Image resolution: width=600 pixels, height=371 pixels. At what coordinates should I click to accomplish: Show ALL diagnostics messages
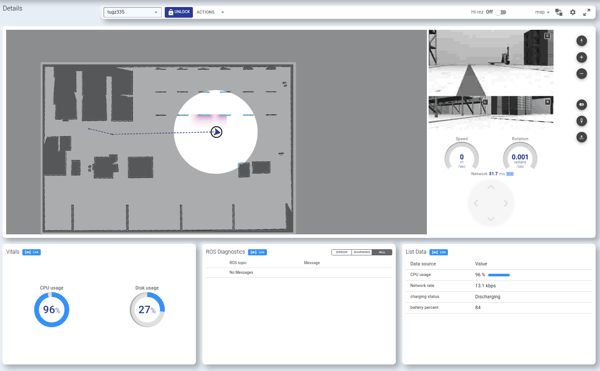tap(382, 252)
